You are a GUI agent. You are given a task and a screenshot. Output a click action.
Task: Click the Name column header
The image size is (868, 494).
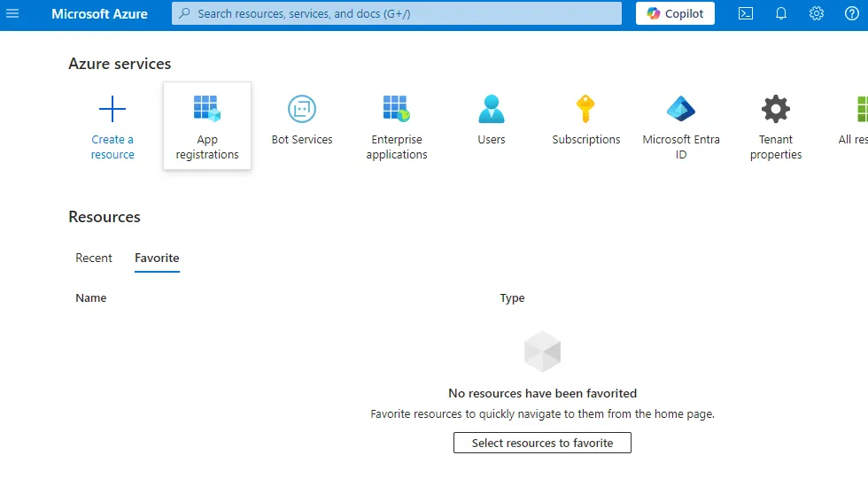click(x=90, y=297)
